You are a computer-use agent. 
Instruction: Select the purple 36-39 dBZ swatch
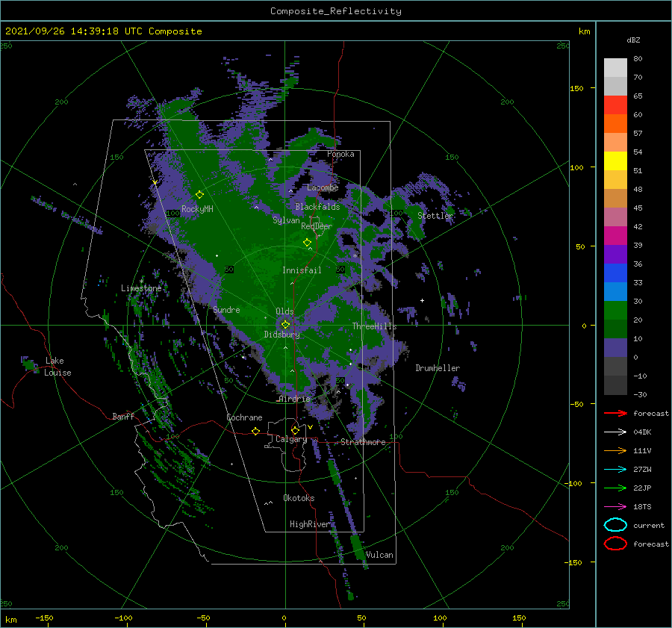click(x=615, y=255)
